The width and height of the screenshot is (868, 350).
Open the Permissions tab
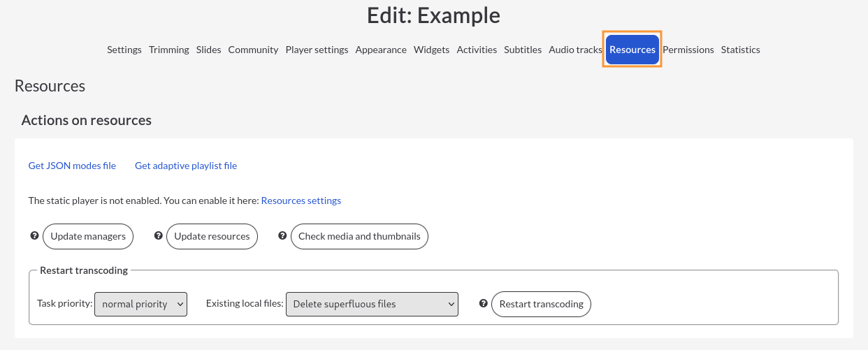pyautogui.click(x=688, y=50)
